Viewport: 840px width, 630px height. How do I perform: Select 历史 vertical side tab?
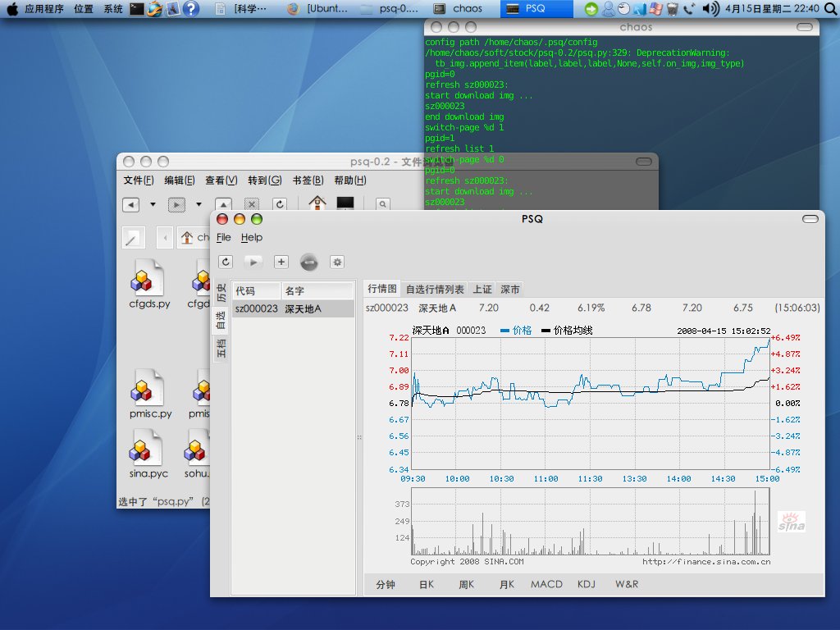click(x=221, y=293)
